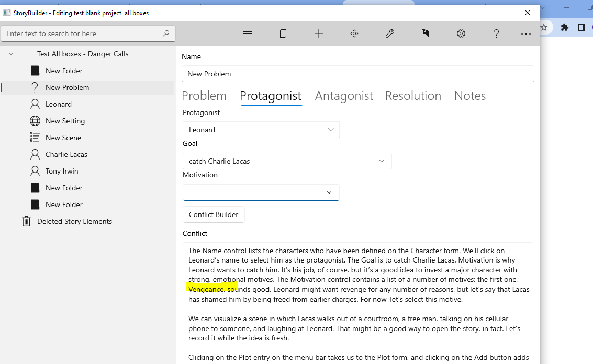The height and width of the screenshot is (364, 593).
Task: Select the move element icon on the toolbar
Action: [354, 33]
